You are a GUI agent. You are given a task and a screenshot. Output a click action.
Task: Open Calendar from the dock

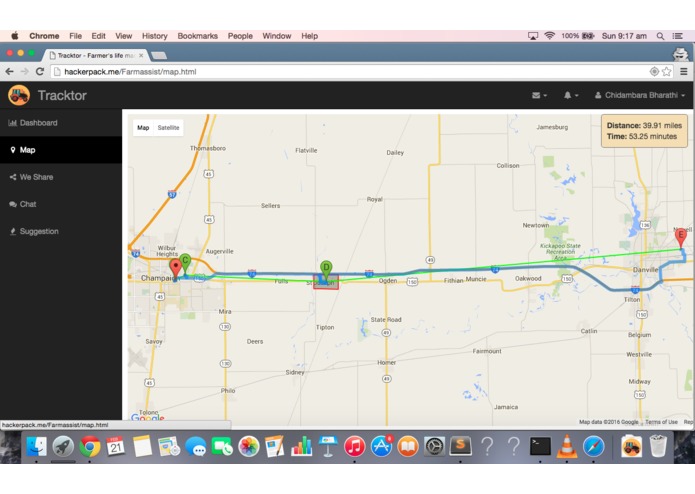coord(116,446)
